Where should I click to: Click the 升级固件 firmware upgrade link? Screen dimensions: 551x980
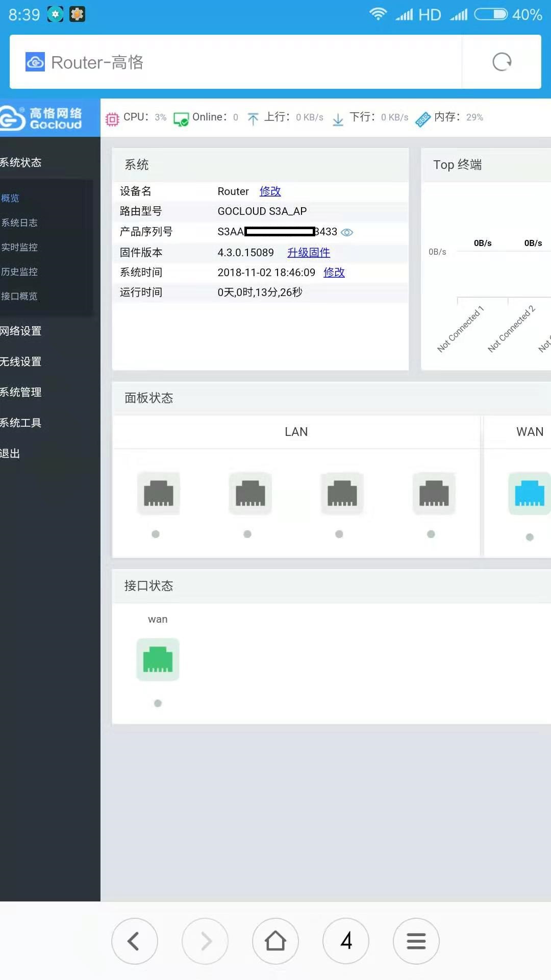click(309, 252)
